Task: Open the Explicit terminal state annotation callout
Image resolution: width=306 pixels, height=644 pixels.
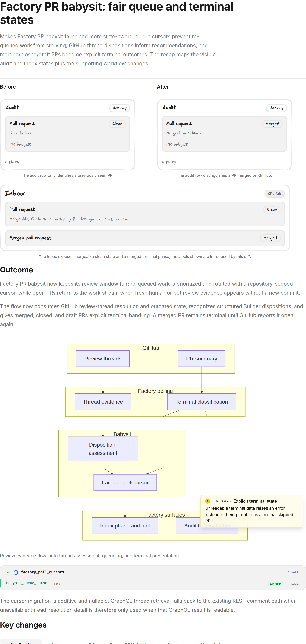Action: (x=252, y=511)
